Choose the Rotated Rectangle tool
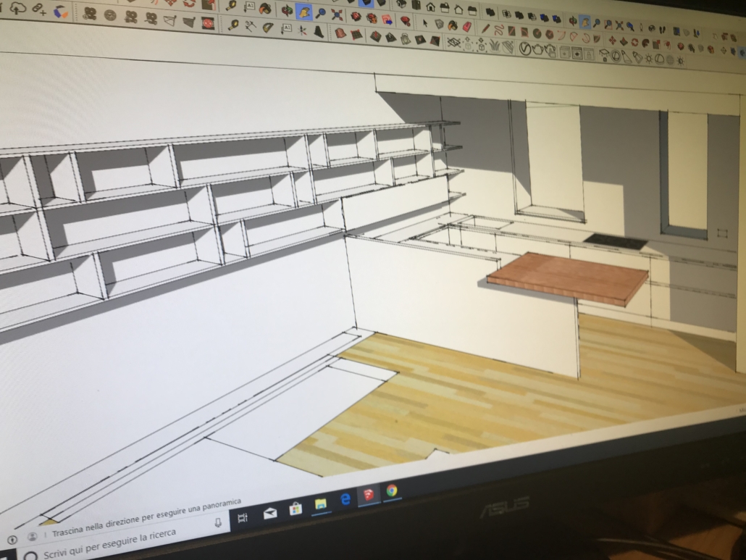Screen dimensions: 746x560 pos(524,33)
